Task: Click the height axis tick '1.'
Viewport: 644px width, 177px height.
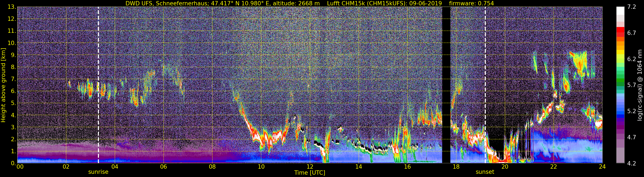Action: coord(13,151)
